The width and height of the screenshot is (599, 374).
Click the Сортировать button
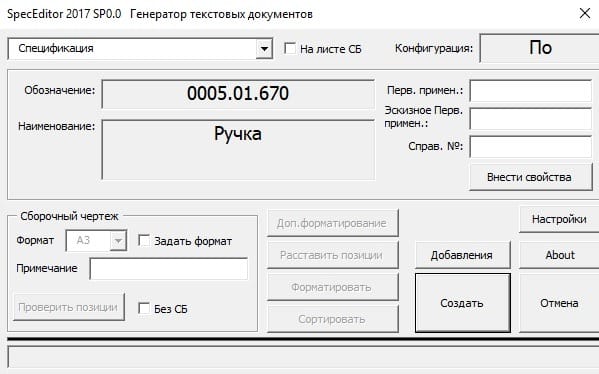[332, 319]
